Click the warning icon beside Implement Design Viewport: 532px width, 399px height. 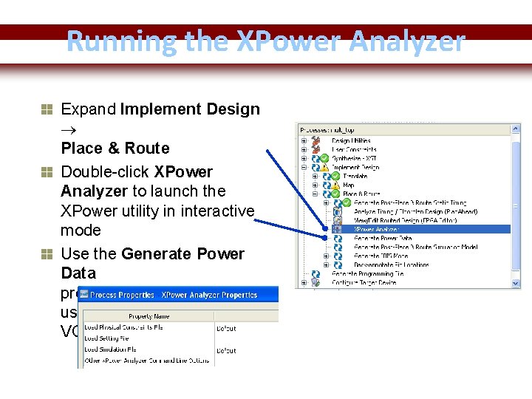[x=324, y=167]
